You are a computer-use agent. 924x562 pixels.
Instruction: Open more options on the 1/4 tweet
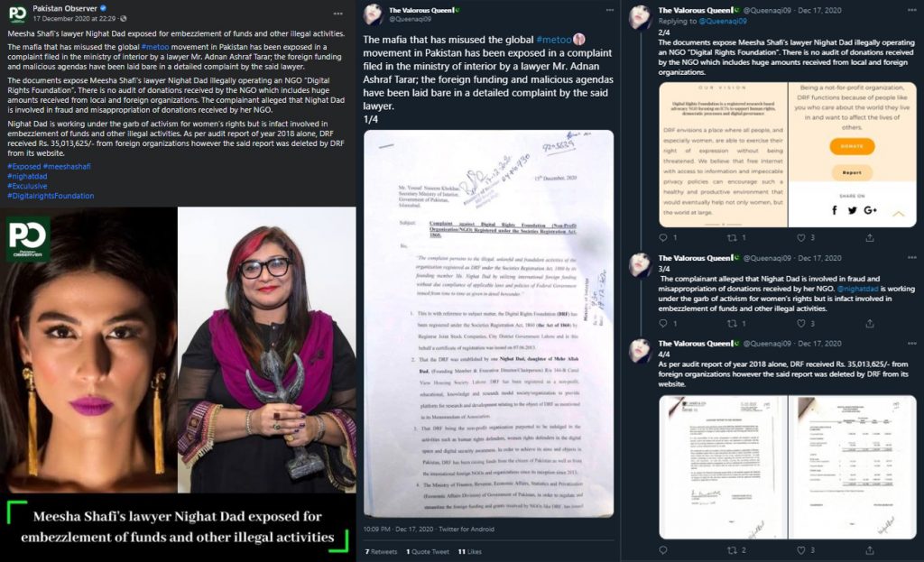tap(610, 10)
